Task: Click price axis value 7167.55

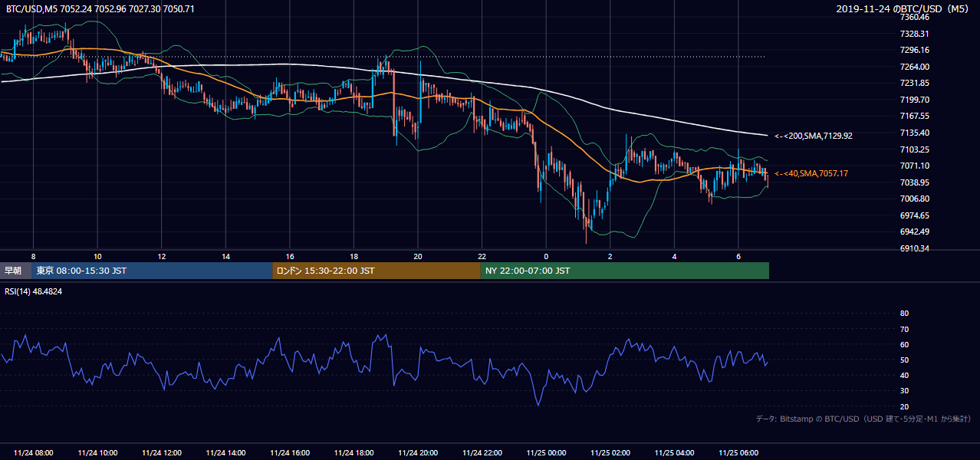Action: 914,116
